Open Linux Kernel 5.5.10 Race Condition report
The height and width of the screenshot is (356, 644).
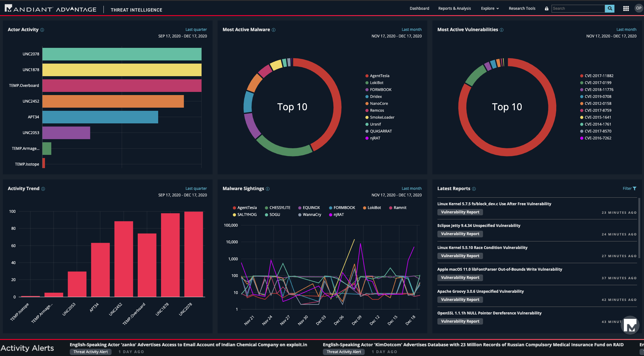(x=482, y=248)
